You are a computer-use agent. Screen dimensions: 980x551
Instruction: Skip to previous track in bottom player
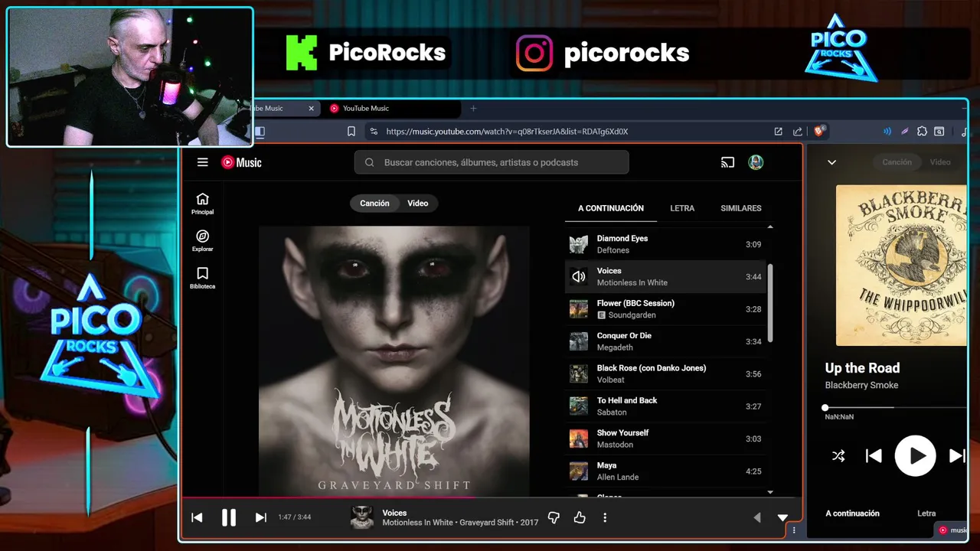click(x=197, y=517)
